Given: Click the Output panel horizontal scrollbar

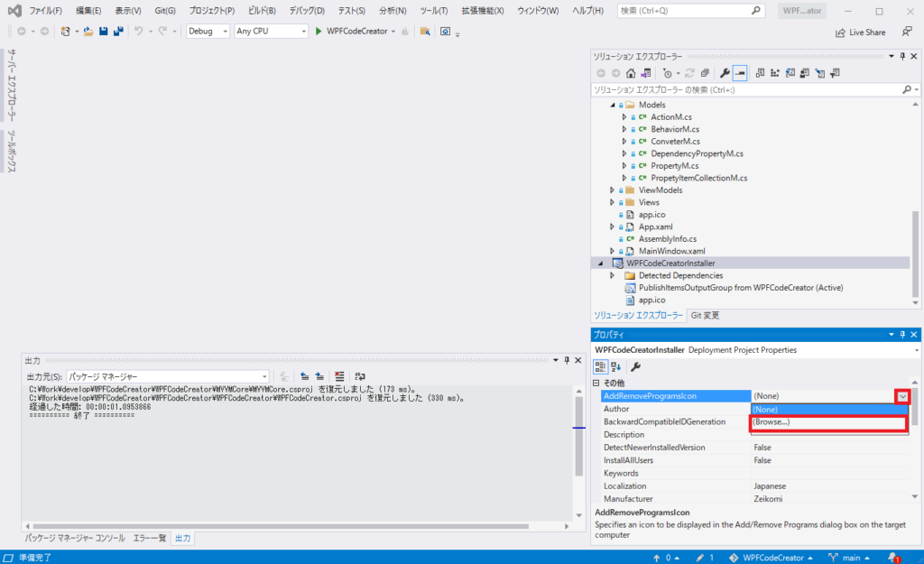Looking at the screenshot, I should (x=281, y=526).
